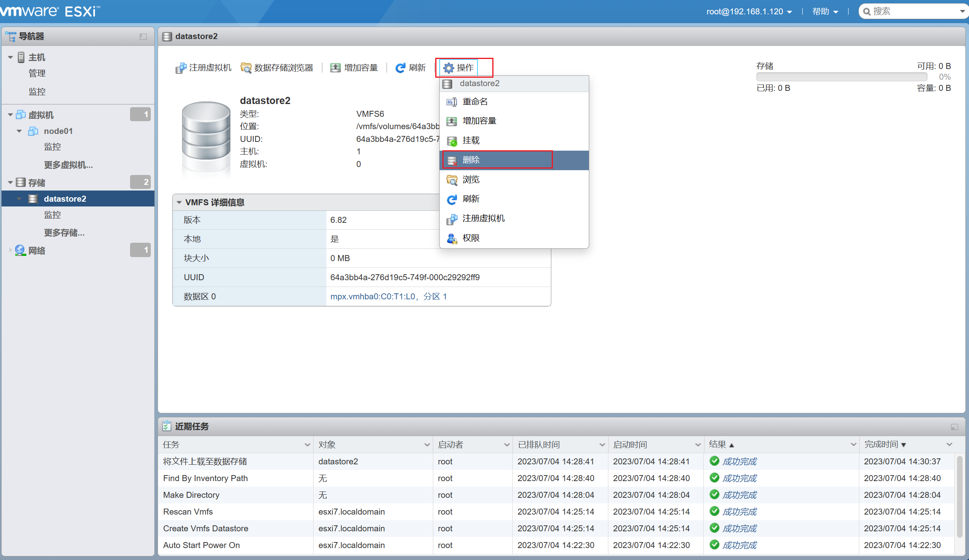
Task: Click the recent tasks checklist icon
Action: coord(167,426)
